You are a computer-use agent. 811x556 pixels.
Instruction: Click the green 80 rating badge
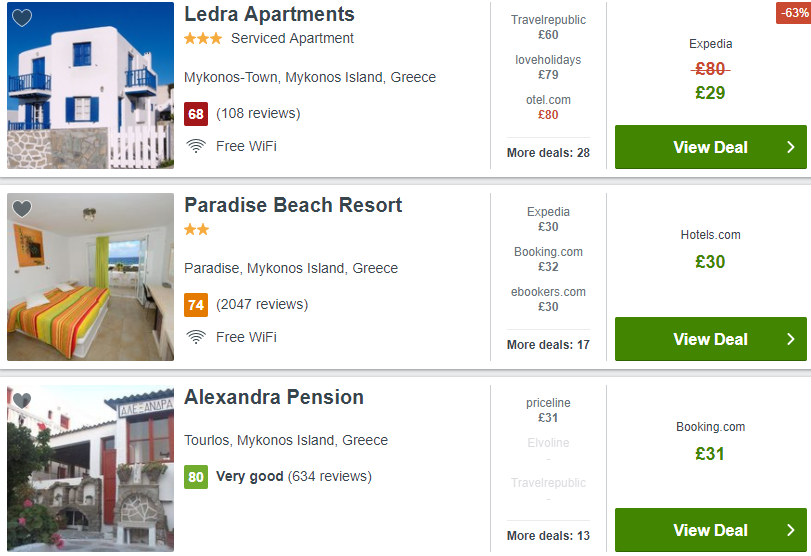point(196,476)
